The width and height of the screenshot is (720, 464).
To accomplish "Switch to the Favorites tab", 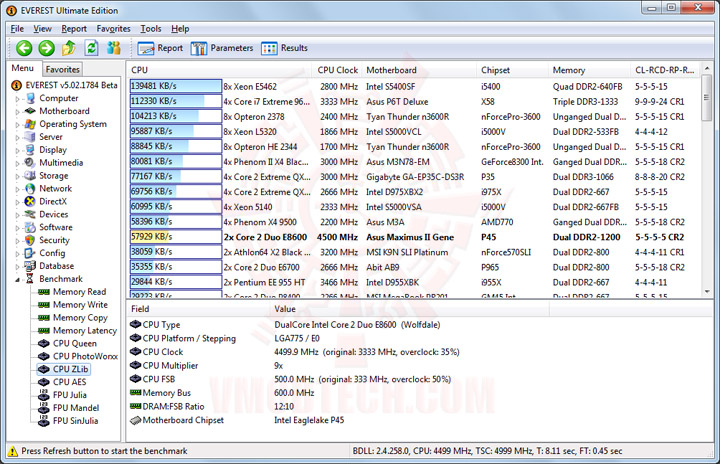I will (62, 69).
